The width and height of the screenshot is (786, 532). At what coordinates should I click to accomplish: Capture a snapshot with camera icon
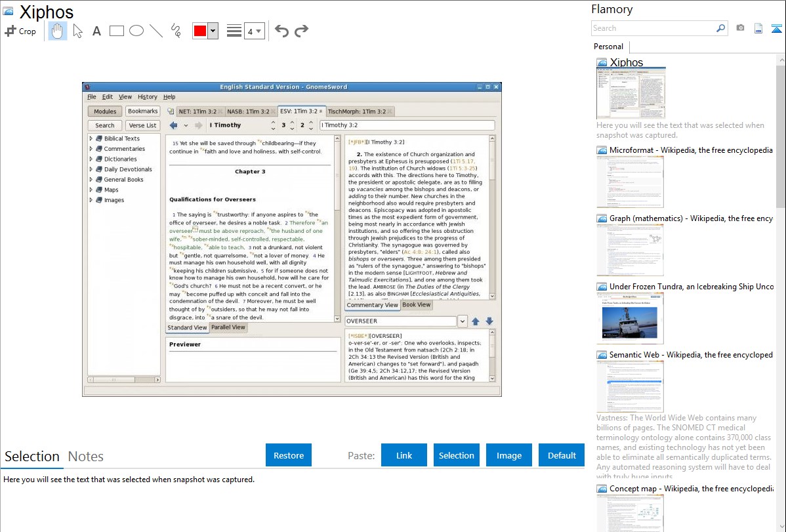(740, 28)
